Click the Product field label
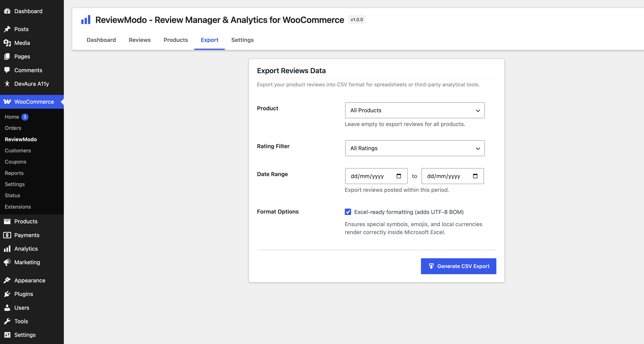This screenshot has height=344, width=644. click(268, 108)
